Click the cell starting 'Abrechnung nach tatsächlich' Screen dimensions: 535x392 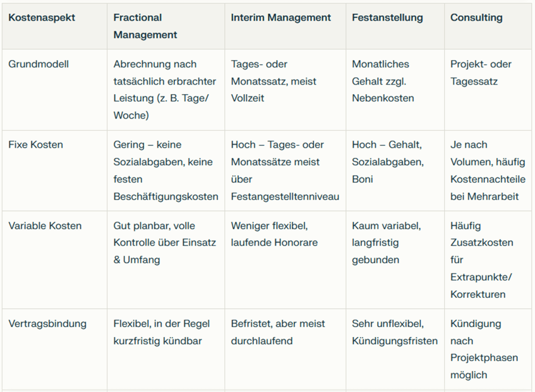(165, 90)
